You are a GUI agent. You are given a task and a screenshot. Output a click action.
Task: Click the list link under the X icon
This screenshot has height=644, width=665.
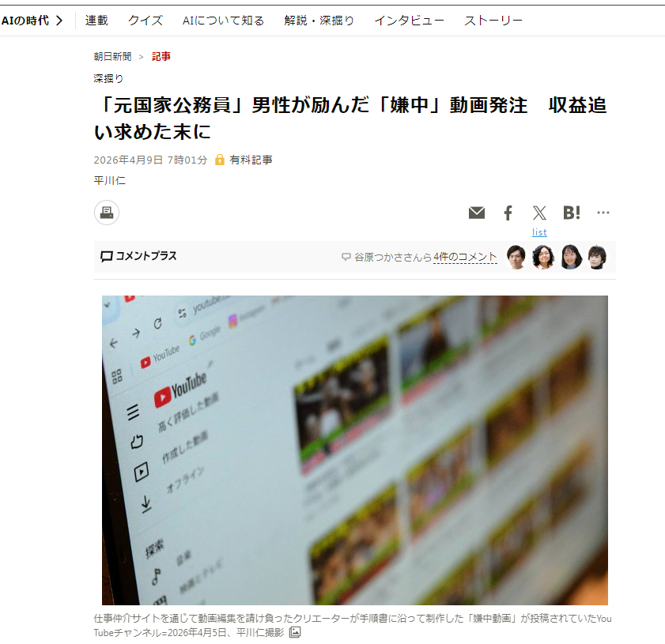coord(539,232)
